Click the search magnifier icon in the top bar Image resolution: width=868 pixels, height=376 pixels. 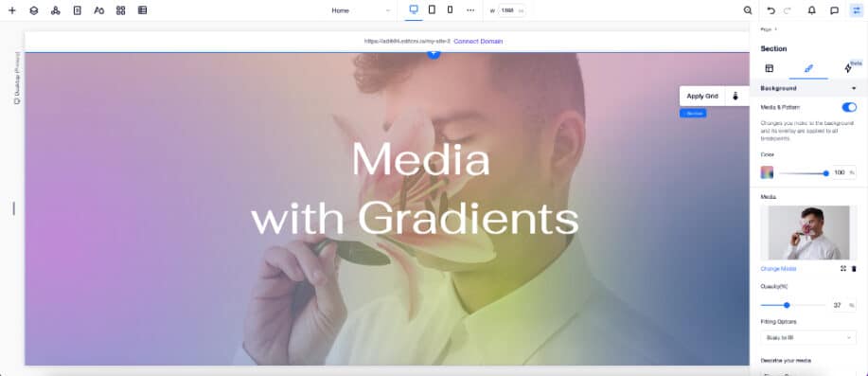point(748,10)
